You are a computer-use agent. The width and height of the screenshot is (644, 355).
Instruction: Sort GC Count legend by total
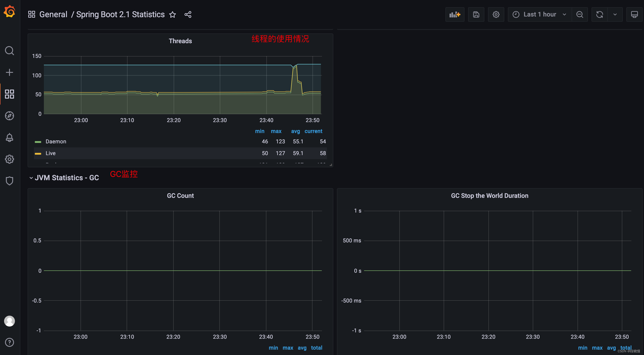point(317,348)
